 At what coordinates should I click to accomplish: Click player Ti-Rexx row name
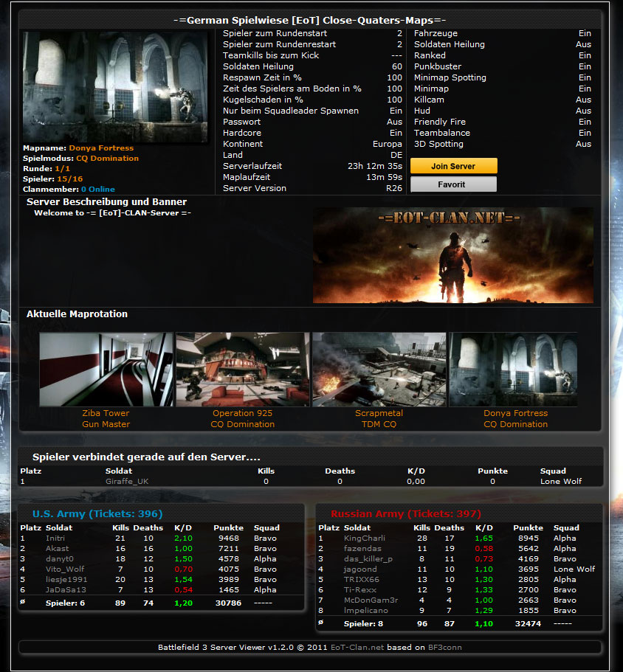tap(360, 589)
